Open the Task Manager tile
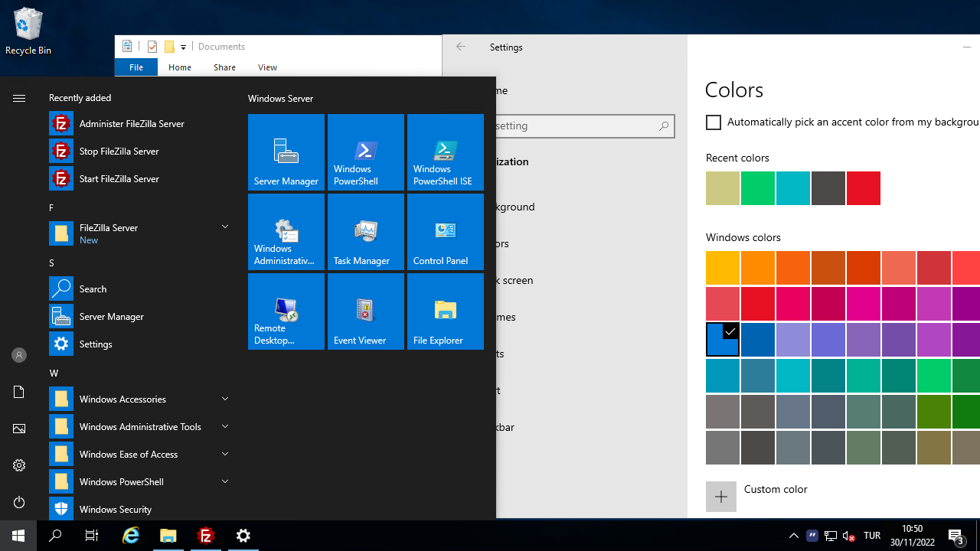The height and width of the screenshot is (551, 980). pos(366,232)
